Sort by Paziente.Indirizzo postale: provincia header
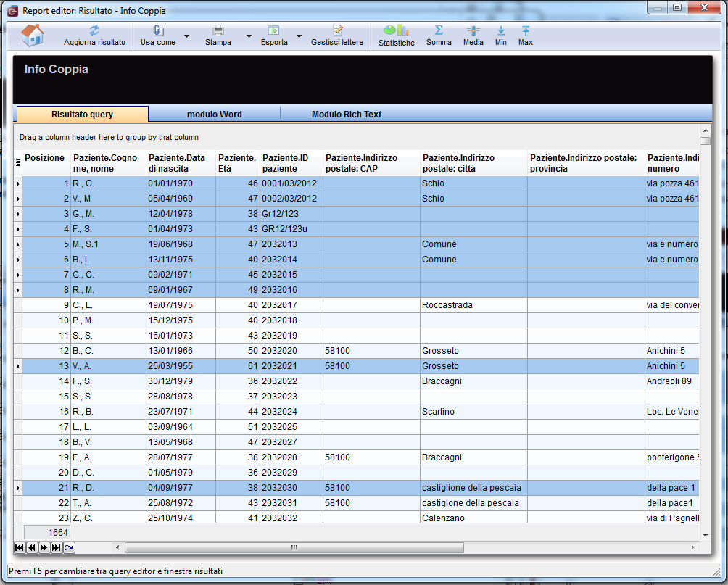This screenshot has width=728, height=585. 586,163
